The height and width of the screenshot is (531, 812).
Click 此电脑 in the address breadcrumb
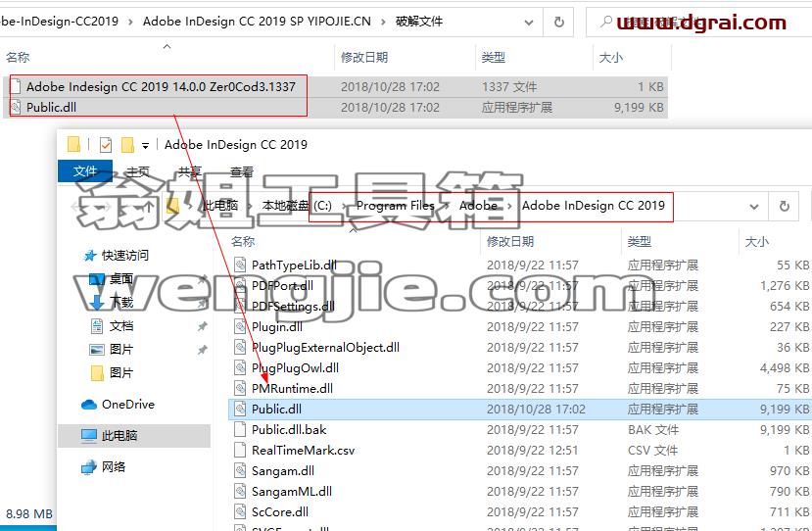(x=220, y=206)
